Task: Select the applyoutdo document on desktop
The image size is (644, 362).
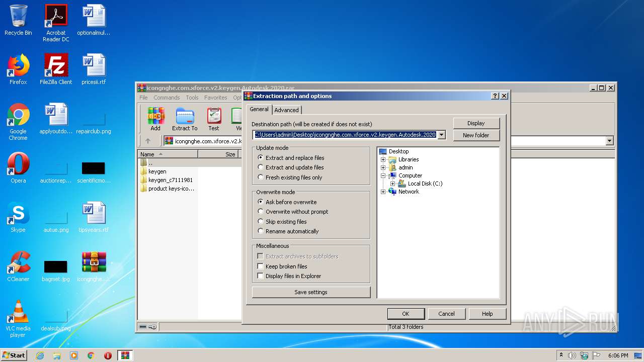Action: coord(56,119)
